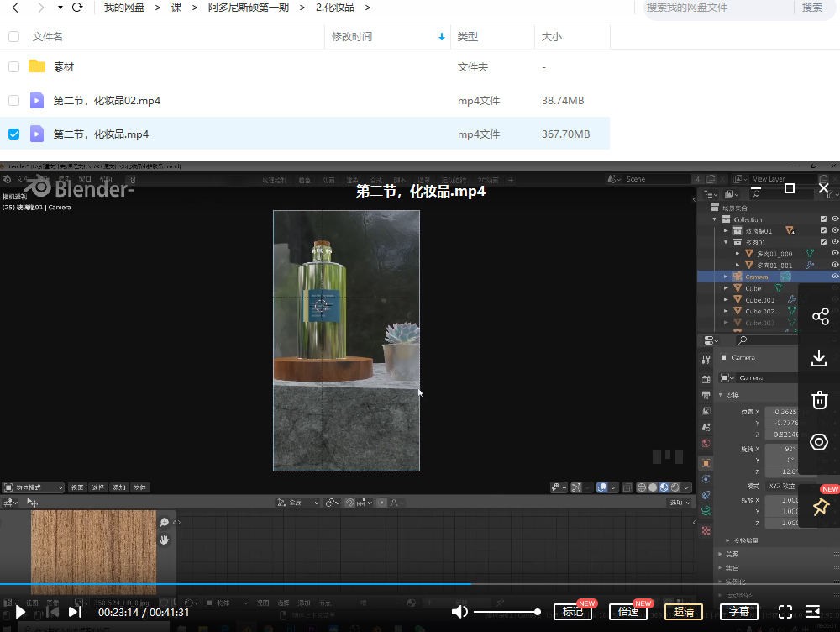840x632 pixels.
Task: Click the trash delete icon in the sidebar
Action: tap(819, 400)
